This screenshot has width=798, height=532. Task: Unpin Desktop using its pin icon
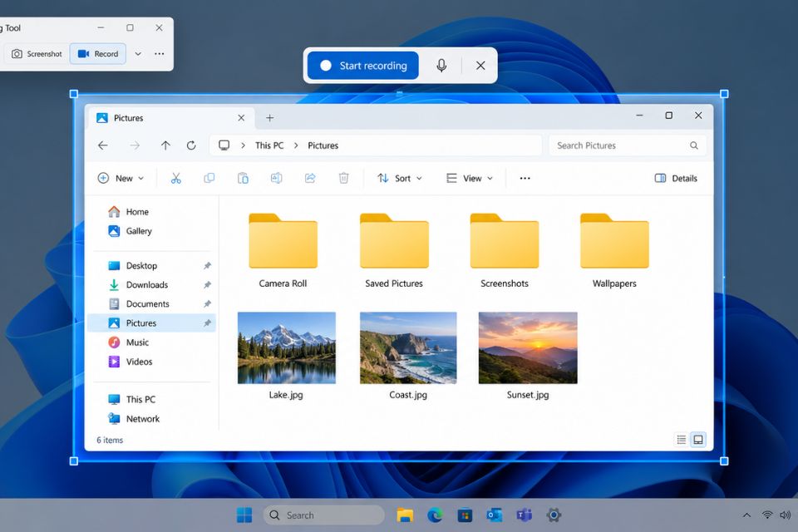[207, 266]
